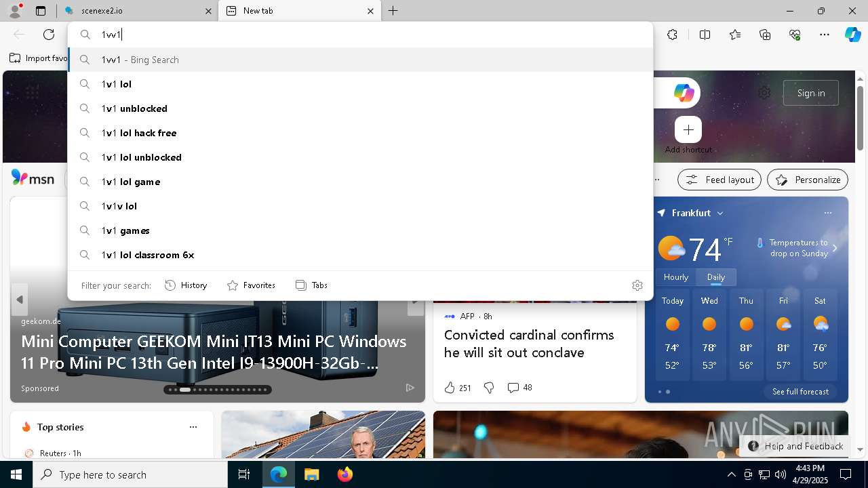The image size is (868, 488).
Task: Open Convicted cardinal confirms headline
Action: 529,344
